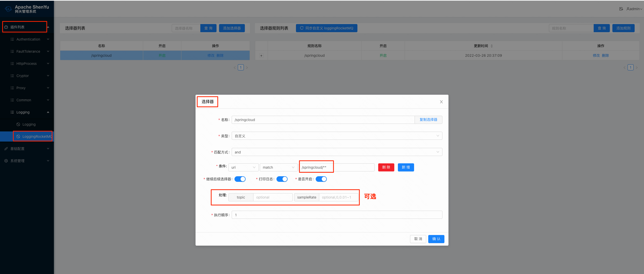Open the Basic Config sidebar item icon

pyautogui.click(x=6, y=149)
